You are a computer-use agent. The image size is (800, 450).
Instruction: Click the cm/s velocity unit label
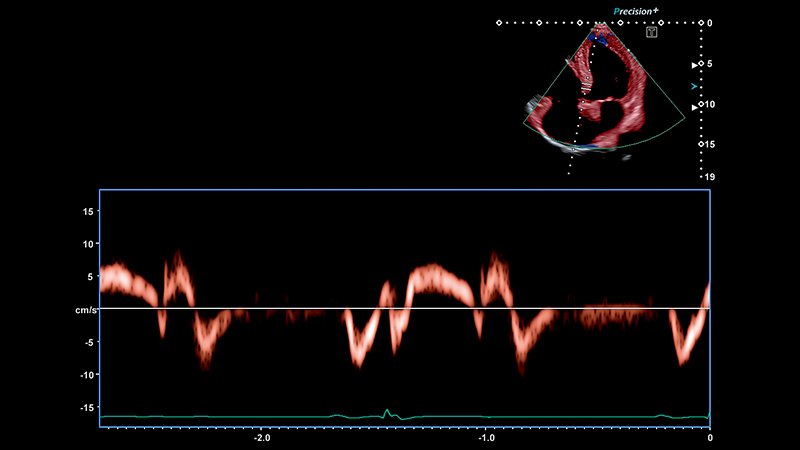[x=86, y=309]
